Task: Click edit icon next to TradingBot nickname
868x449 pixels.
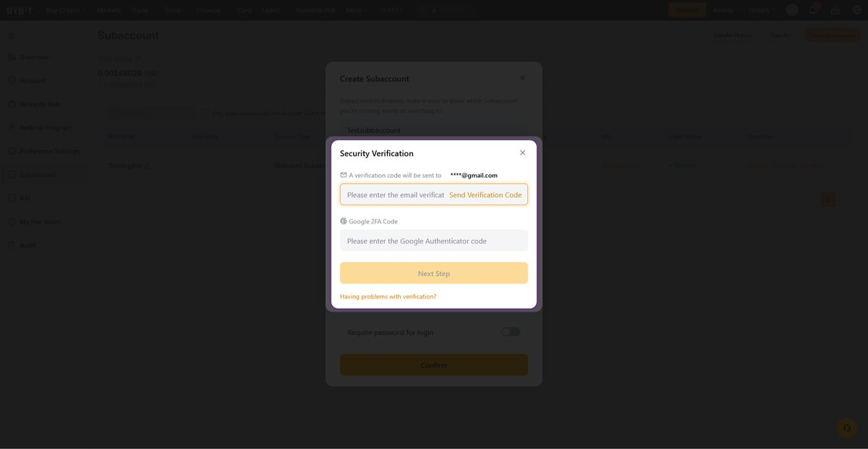Action: (148, 166)
